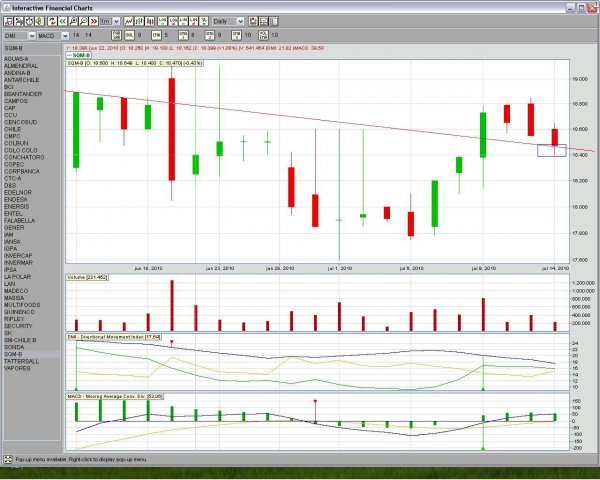This screenshot has height=480, width=600.
Task: Click the last toolbar icon with list panel
Action: (274, 21)
